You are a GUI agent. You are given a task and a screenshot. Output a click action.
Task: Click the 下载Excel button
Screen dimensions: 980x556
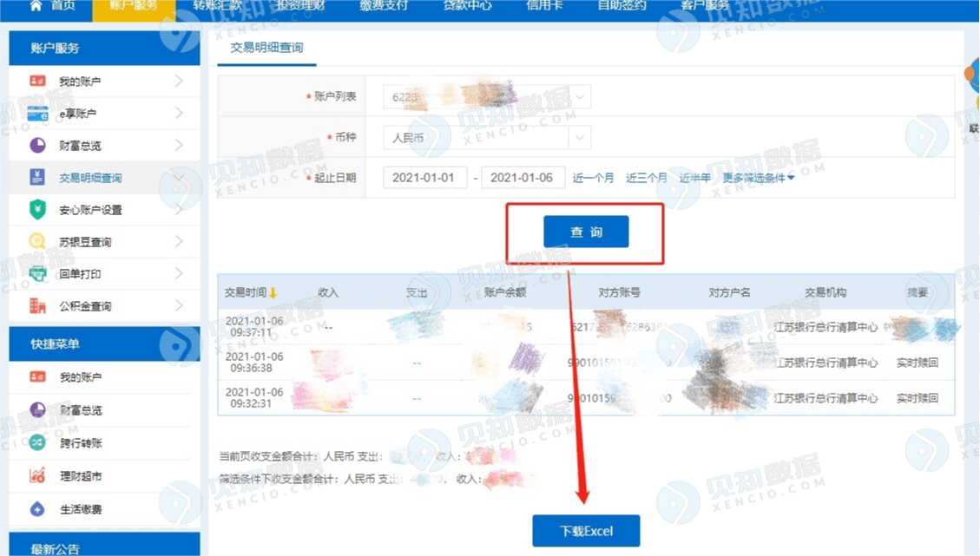tap(586, 531)
